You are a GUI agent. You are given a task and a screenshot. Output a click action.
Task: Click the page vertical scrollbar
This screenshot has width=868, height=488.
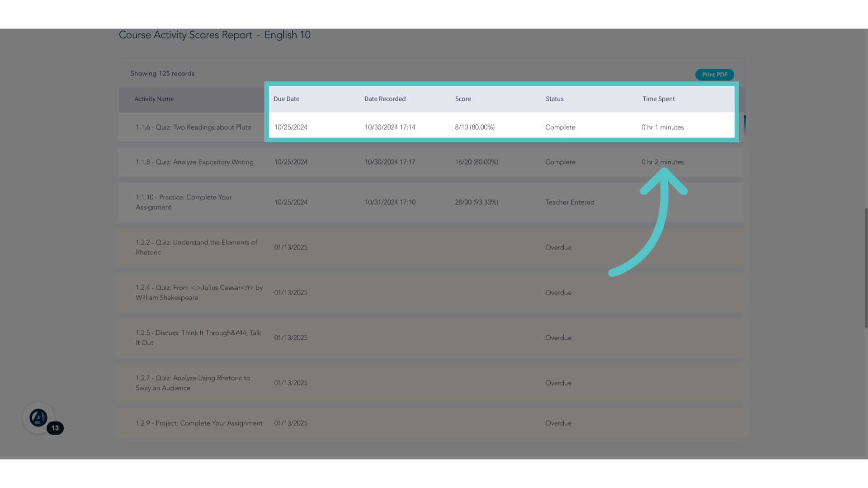click(x=866, y=267)
